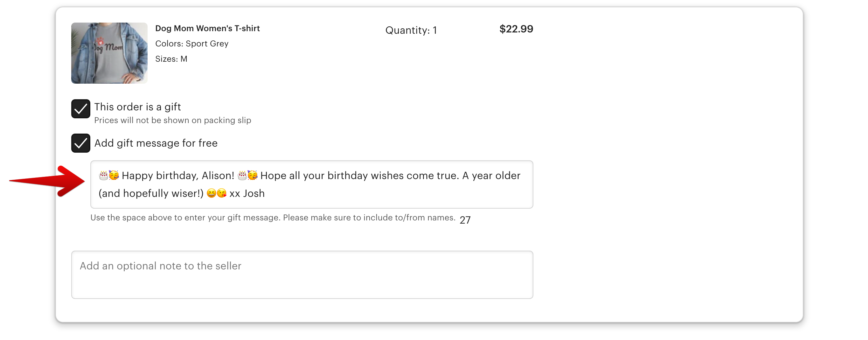The height and width of the screenshot is (340, 868).
Task: Open the Dog Mom Women's T-shirt listing
Action: [x=208, y=28]
